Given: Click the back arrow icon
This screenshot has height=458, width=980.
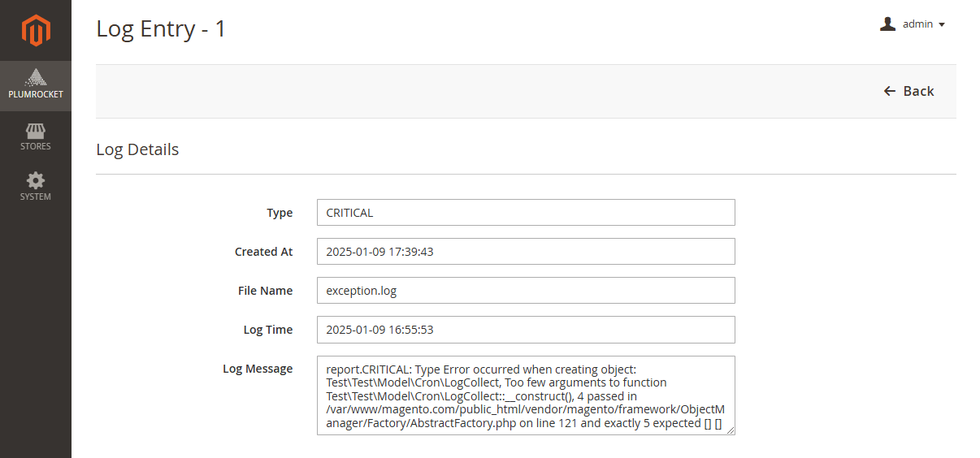Looking at the screenshot, I should [x=890, y=91].
